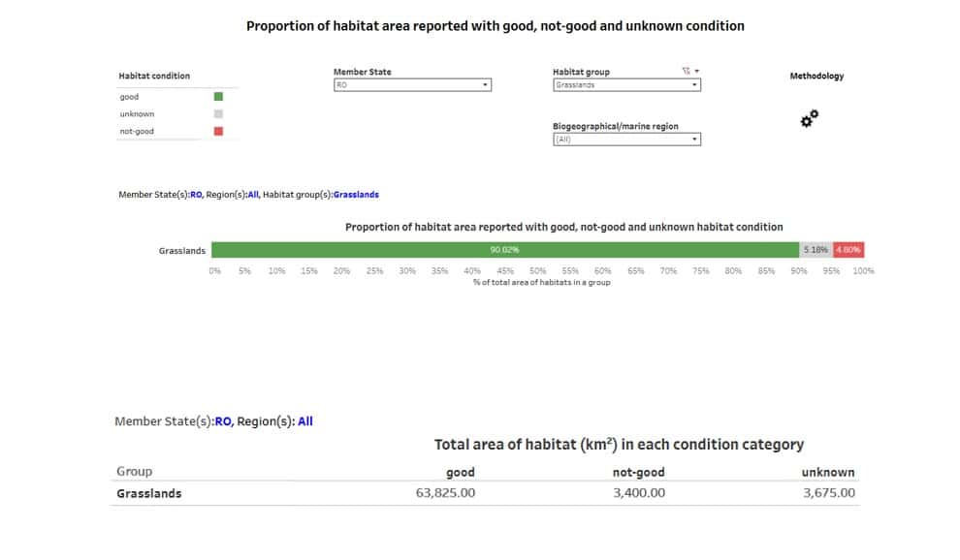Click the Grasslands row label in the table
This screenshot has width=960, height=560.
point(148,493)
